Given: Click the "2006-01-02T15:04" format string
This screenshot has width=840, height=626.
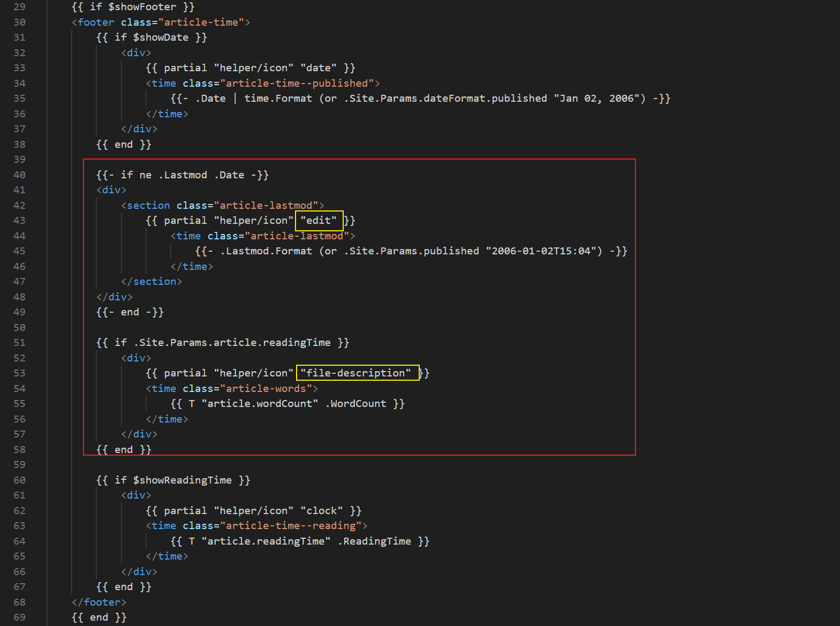Looking at the screenshot, I should coord(543,251).
